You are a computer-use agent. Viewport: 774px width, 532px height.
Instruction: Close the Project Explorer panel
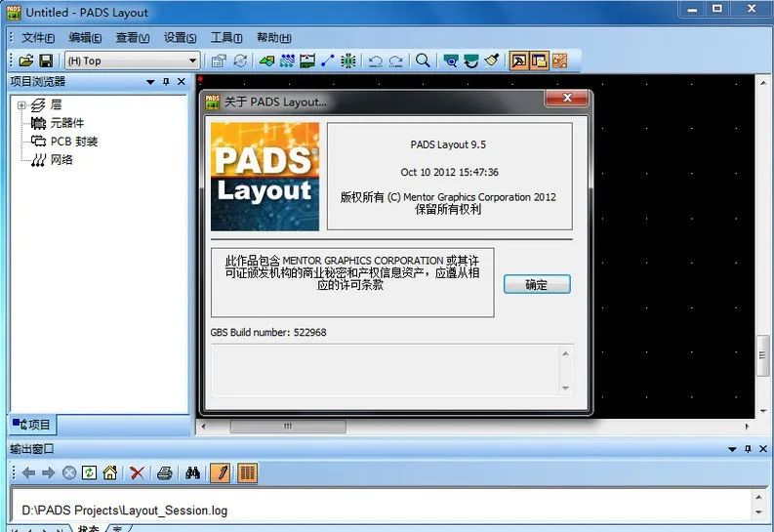[x=182, y=82]
